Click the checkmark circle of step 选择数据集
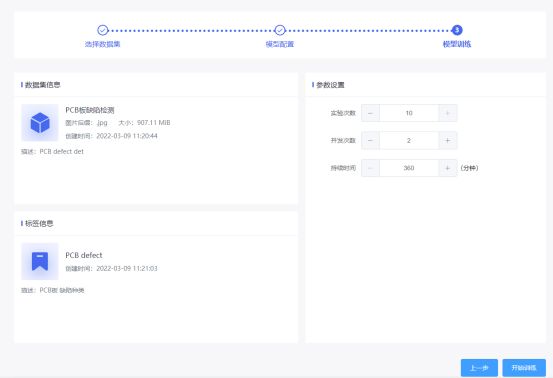The height and width of the screenshot is (378, 553). coord(103,30)
